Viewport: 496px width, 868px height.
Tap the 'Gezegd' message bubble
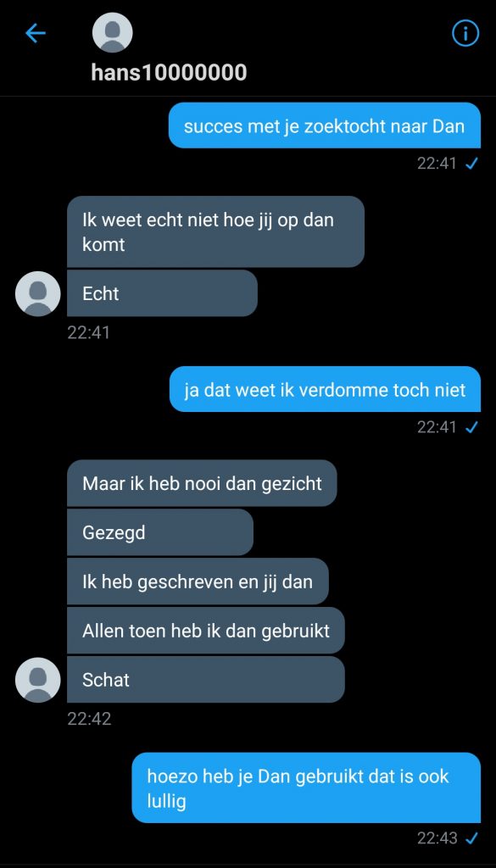pyautogui.click(x=160, y=532)
